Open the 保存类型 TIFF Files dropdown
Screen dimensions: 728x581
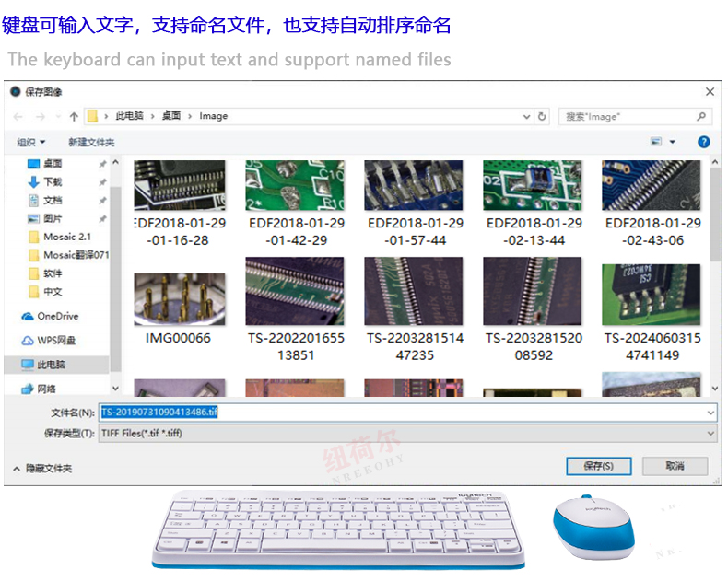[407, 434]
